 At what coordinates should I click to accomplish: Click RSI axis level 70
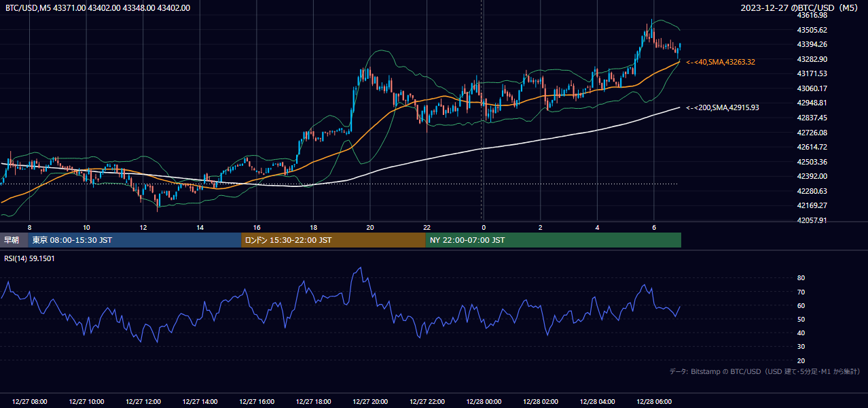coord(801,292)
